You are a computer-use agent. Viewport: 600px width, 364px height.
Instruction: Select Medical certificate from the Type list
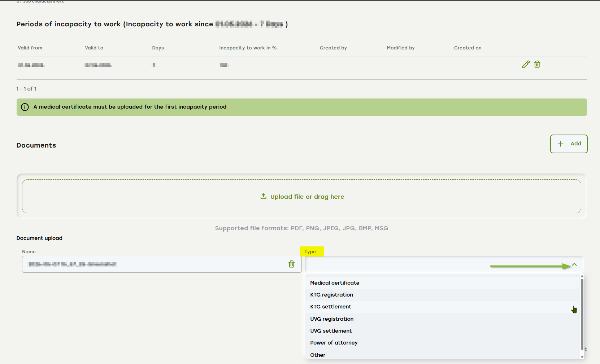click(442, 283)
